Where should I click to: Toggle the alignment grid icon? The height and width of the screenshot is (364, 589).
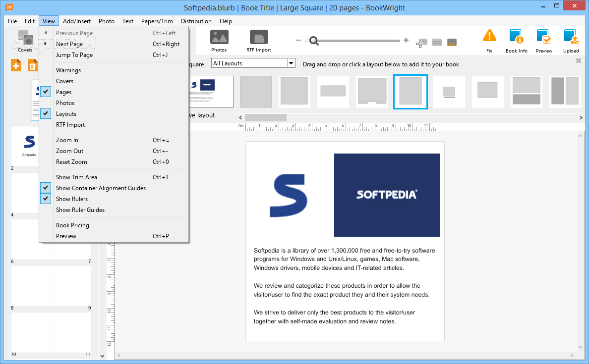click(437, 43)
